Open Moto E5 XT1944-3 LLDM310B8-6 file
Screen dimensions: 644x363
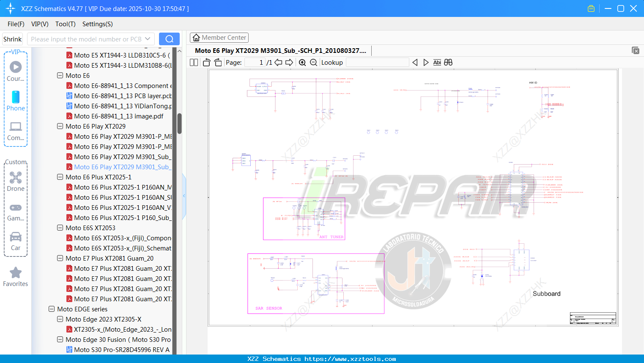point(119,65)
